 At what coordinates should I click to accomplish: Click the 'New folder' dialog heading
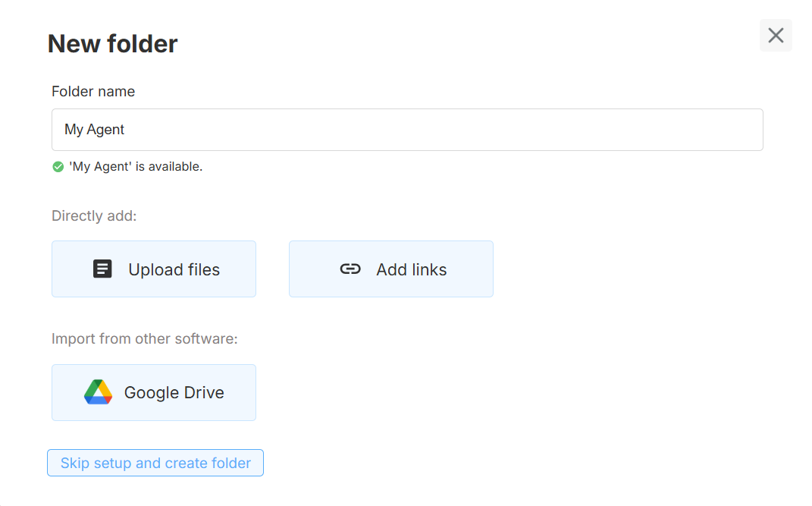112,44
